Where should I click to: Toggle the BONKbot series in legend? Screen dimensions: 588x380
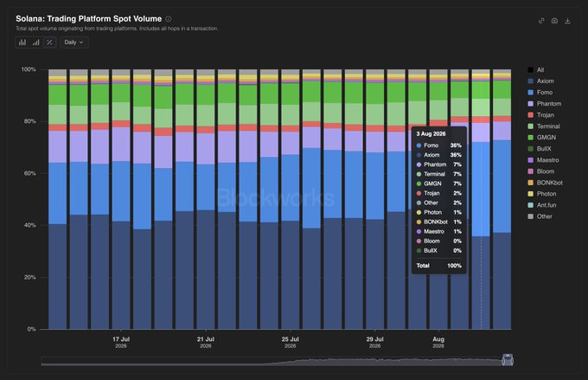[546, 183]
